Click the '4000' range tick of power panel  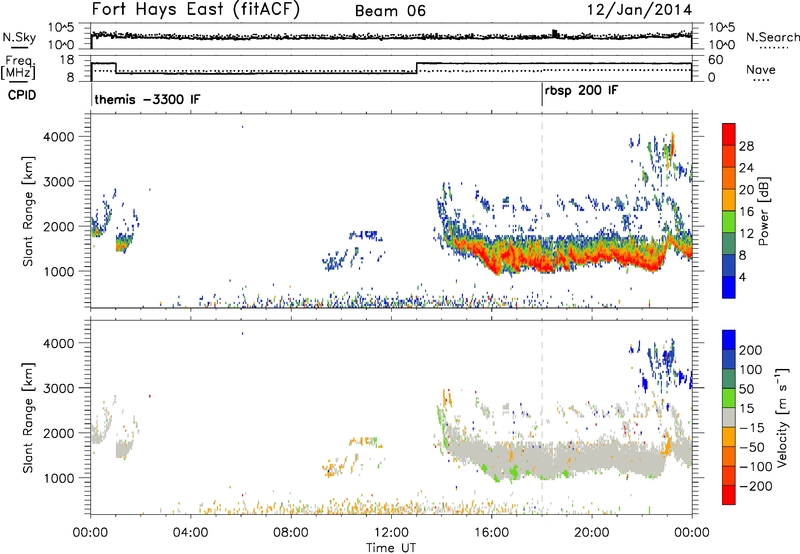click(x=59, y=137)
